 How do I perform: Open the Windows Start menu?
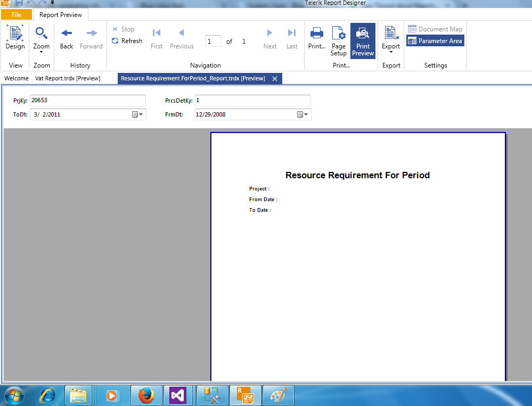[14, 395]
